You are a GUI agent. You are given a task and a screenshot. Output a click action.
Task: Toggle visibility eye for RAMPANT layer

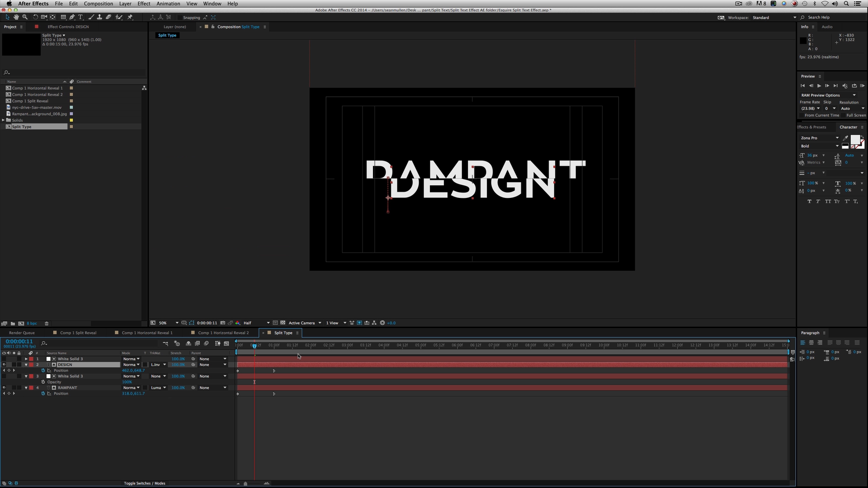pos(4,387)
